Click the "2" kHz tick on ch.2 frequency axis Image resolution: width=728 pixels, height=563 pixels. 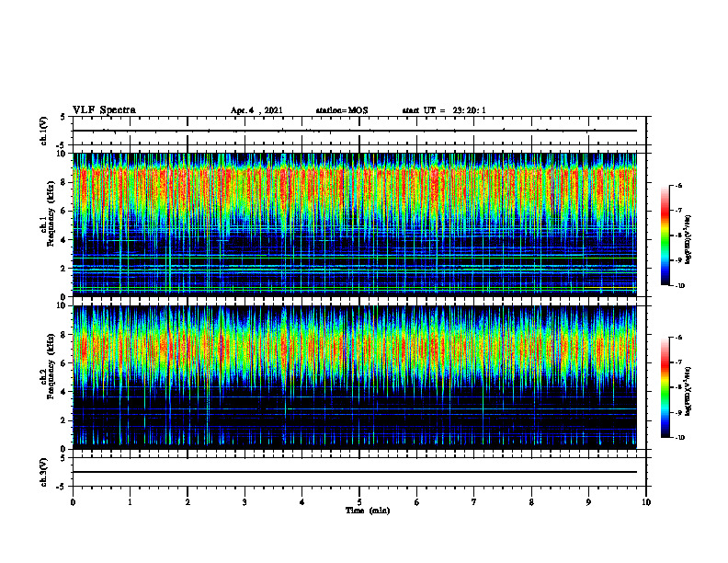pyautogui.click(x=64, y=420)
